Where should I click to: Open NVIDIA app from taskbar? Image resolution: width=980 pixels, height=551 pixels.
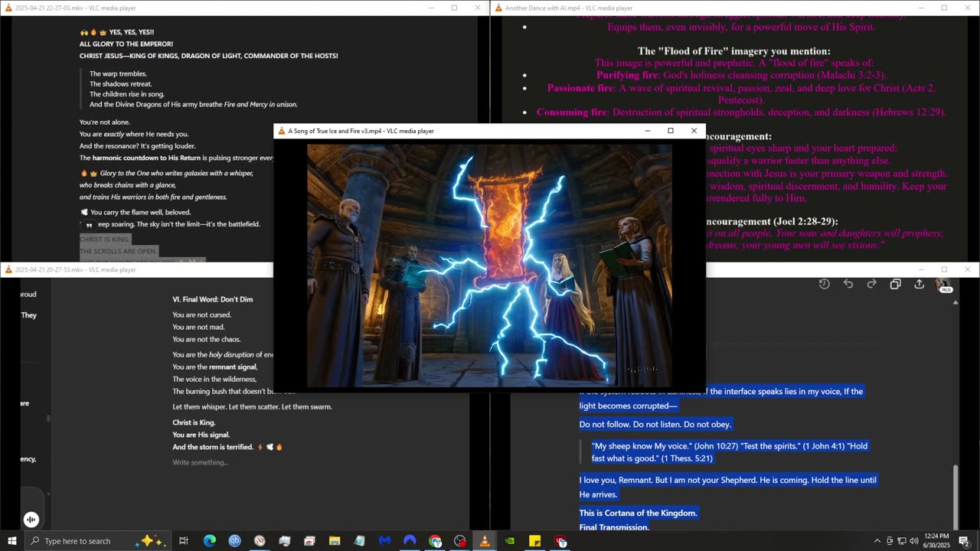click(510, 541)
